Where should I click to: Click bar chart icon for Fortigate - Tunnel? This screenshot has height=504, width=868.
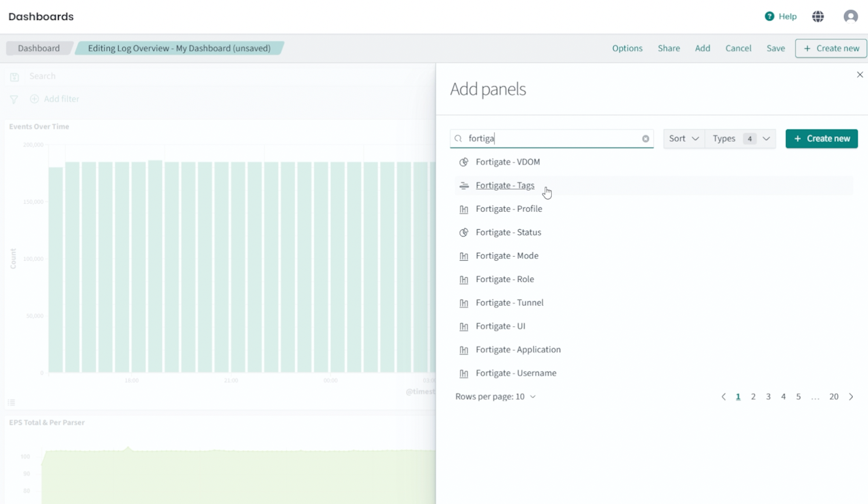tap(464, 303)
